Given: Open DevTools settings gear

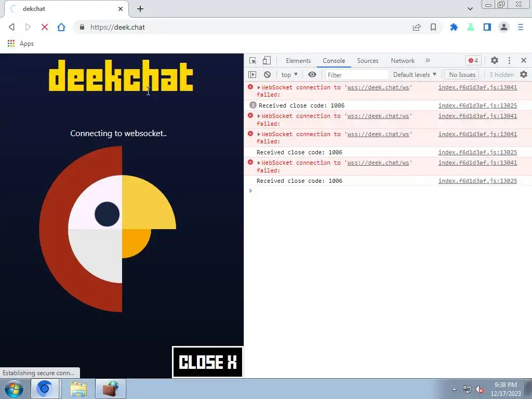Looking at the screenshot, I should tap(495, 60).
